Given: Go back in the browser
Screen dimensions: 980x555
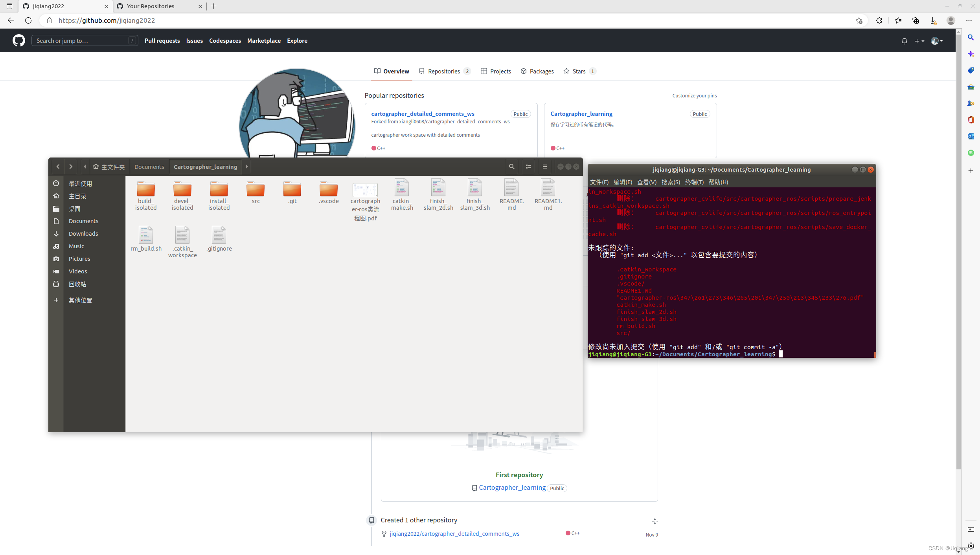Looking at the screenshot, I should [x=11, y=20].
